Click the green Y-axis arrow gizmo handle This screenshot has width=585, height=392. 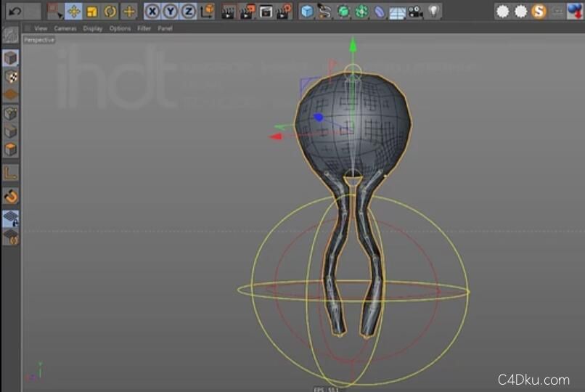[353, 45]
